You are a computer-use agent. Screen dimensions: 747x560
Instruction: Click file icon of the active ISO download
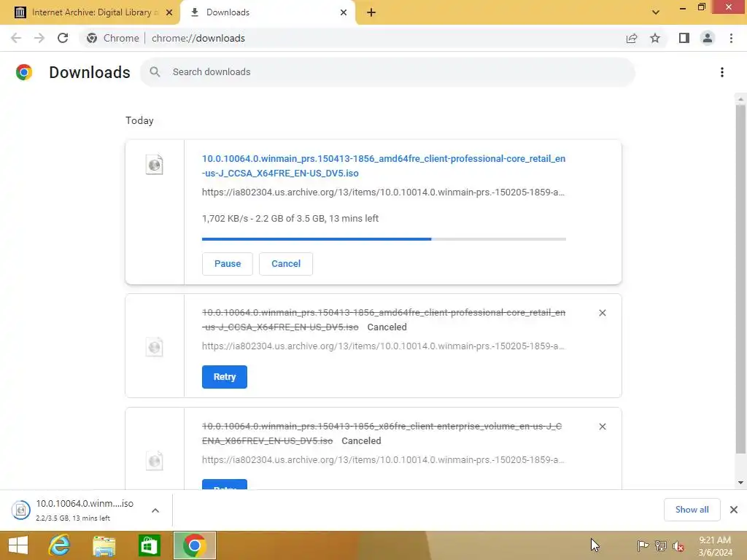[x=155, y=165]
